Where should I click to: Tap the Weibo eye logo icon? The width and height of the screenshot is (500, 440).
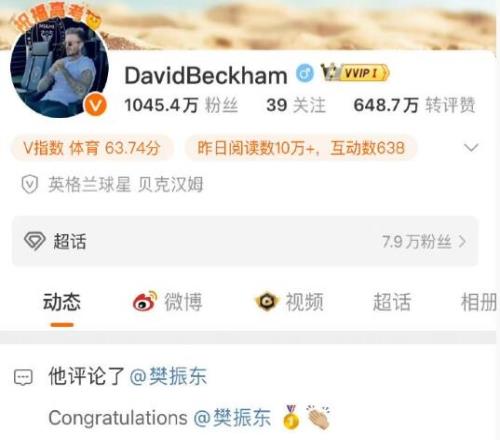click(x=145, y=301)
